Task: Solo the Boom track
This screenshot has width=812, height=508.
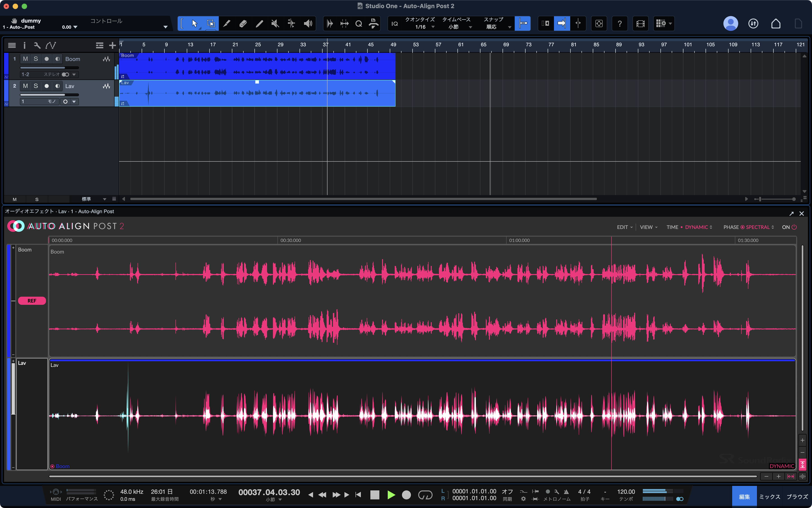Action: pos(36,59)
